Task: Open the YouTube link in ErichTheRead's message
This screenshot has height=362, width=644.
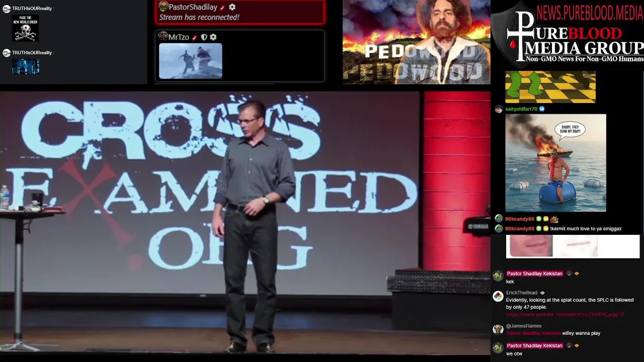Action: pyautogui.click(x=562, y=315)
